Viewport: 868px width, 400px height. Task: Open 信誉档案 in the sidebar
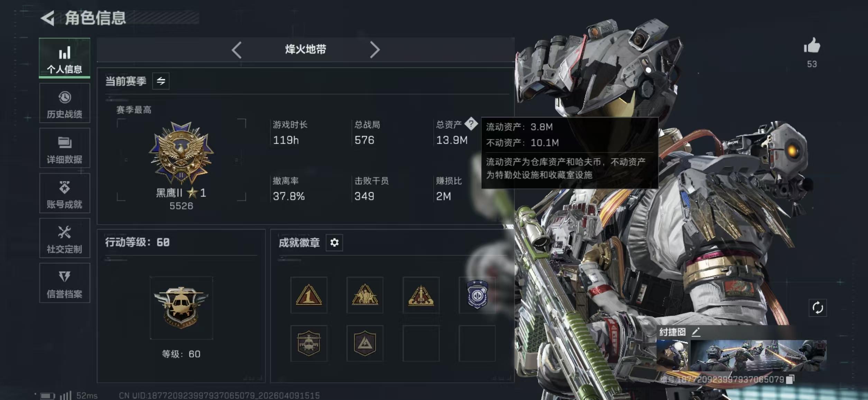[x=65, y=283]
